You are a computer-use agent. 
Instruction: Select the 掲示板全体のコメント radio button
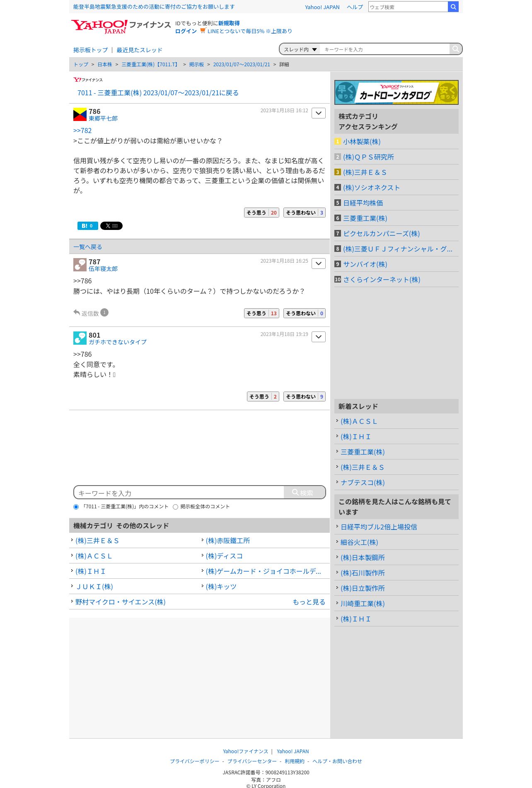coord(175,507)
